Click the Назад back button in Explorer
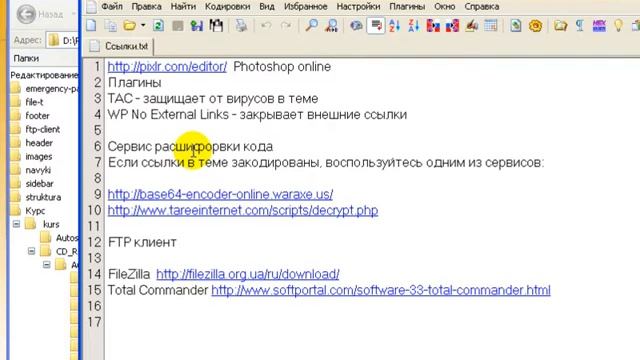The height and width of the screenshot is (360, 640). coord(41,14)
